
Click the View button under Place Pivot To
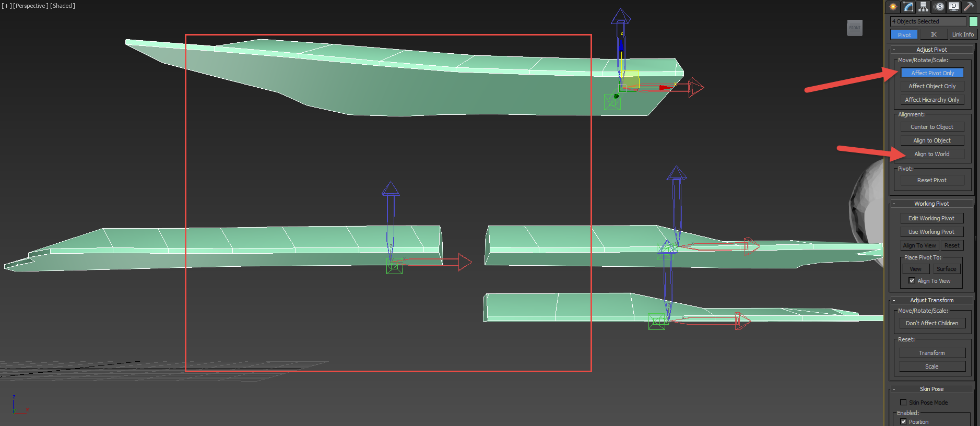[916, 269]
